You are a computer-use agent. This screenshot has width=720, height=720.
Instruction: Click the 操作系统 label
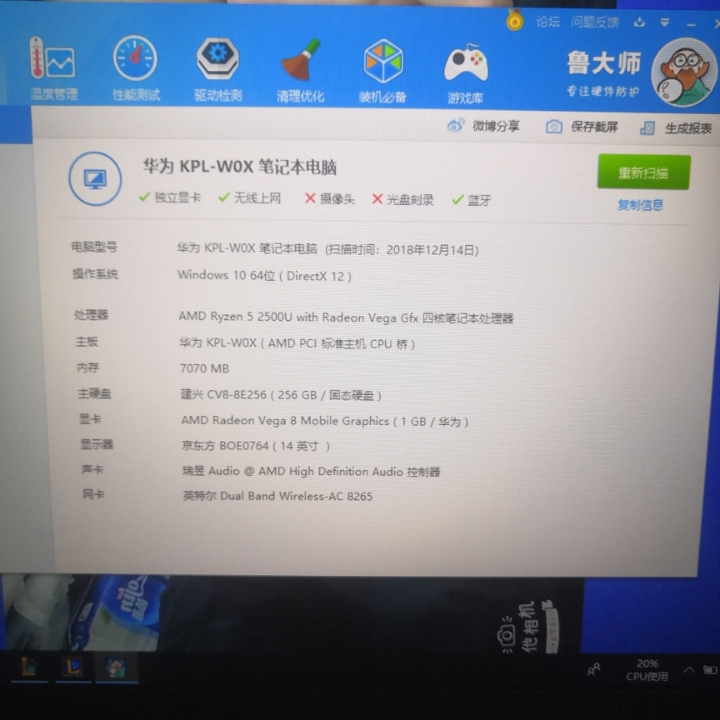(95, 274)
